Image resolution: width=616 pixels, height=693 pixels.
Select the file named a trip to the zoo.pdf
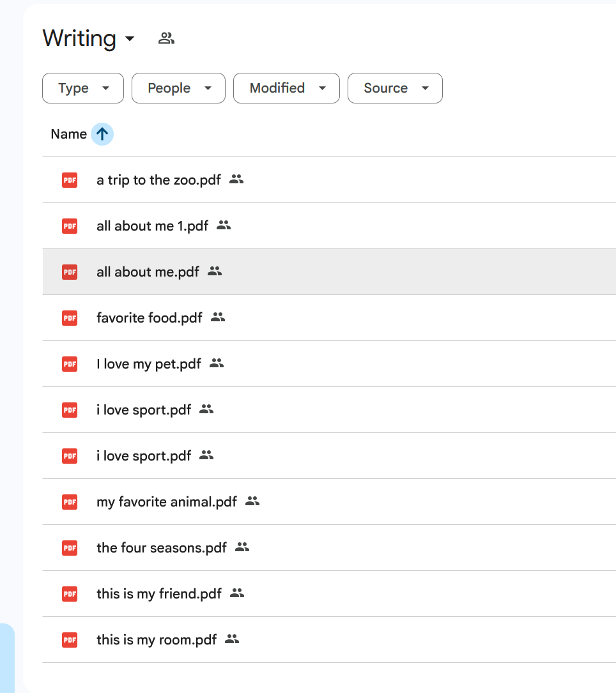point(158,180)
